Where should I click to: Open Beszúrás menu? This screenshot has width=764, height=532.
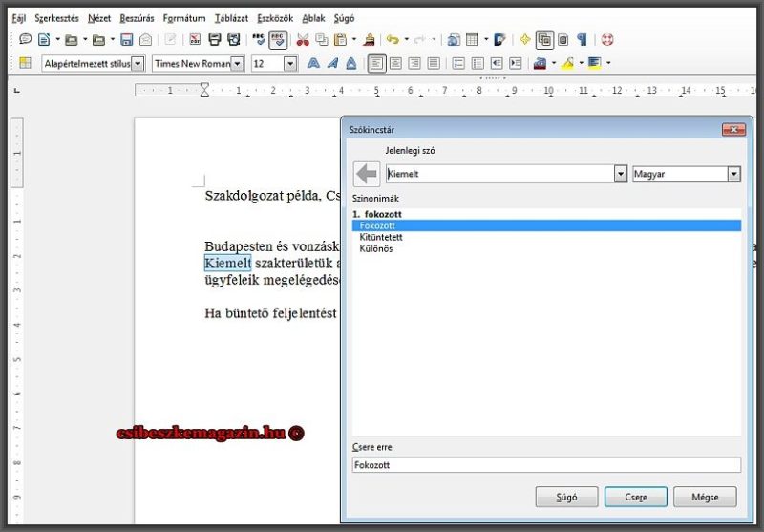point(137,18)
